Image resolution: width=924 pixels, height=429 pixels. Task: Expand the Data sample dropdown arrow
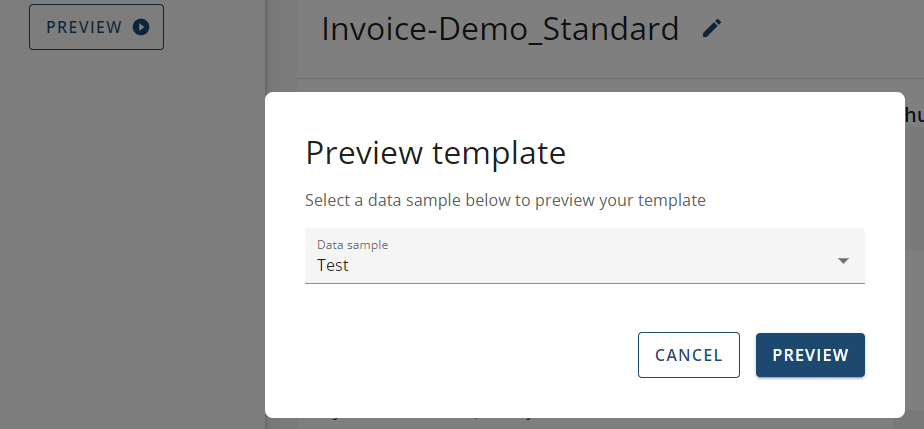843,260
